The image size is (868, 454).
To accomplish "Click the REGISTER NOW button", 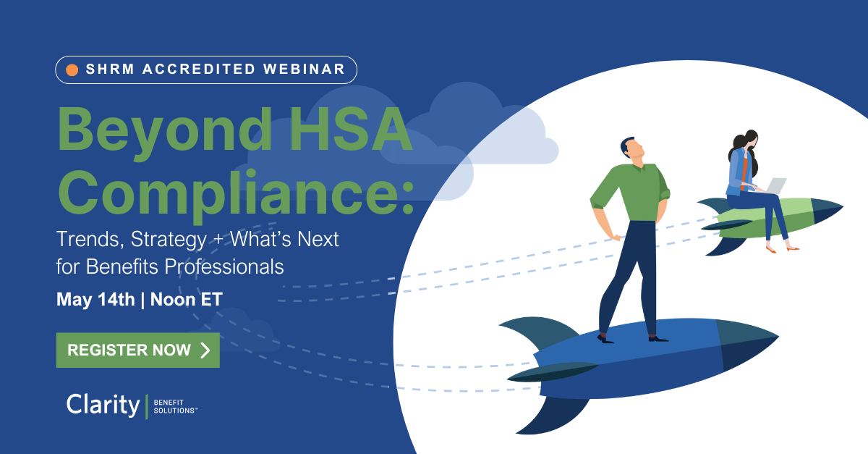I will point(137,350).
